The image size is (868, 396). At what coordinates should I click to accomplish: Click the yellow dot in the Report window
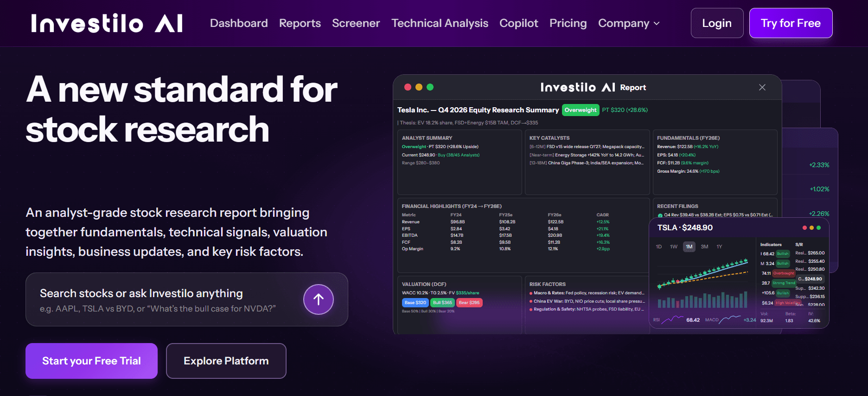coord(419,87)
